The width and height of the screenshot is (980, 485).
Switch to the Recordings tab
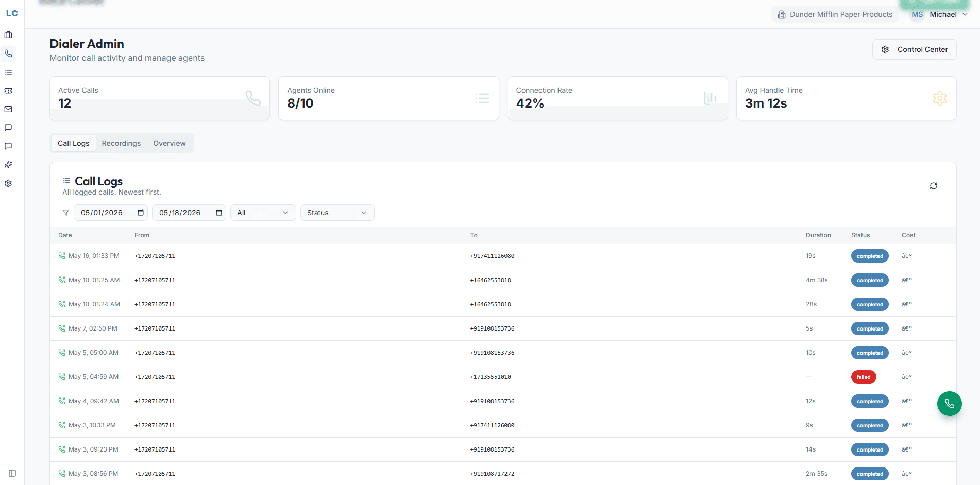coord(121,143)
